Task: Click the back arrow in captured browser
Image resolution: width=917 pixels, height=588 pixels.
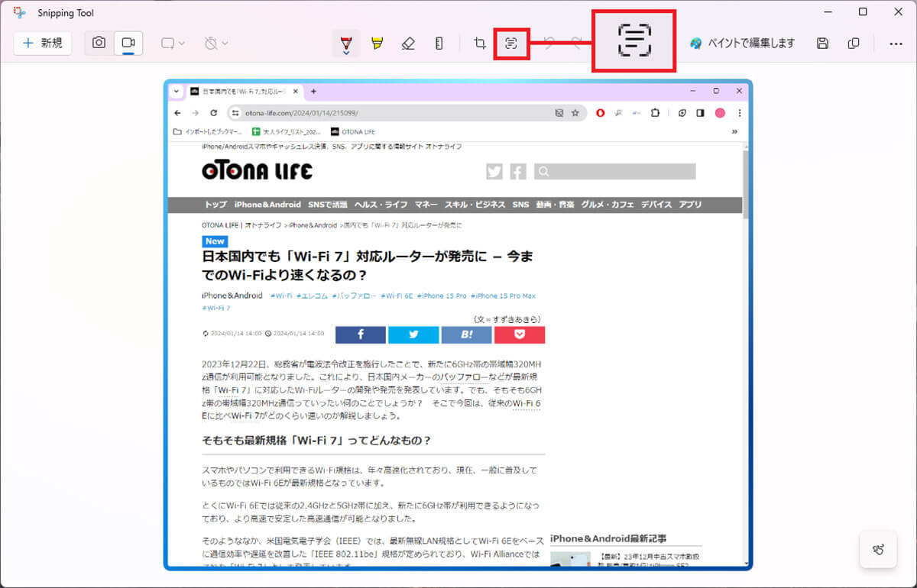Action: tap(177, 112)
